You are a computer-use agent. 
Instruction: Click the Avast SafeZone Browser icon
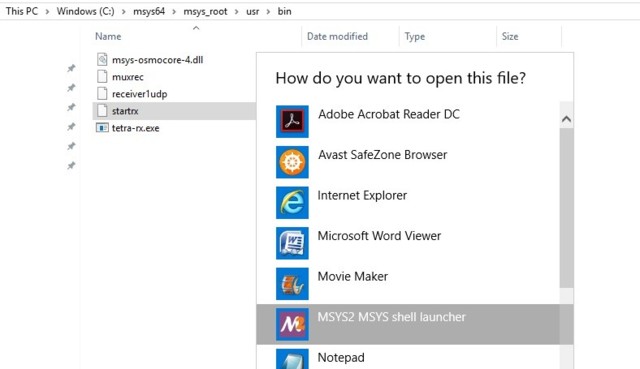pos(292,162)
